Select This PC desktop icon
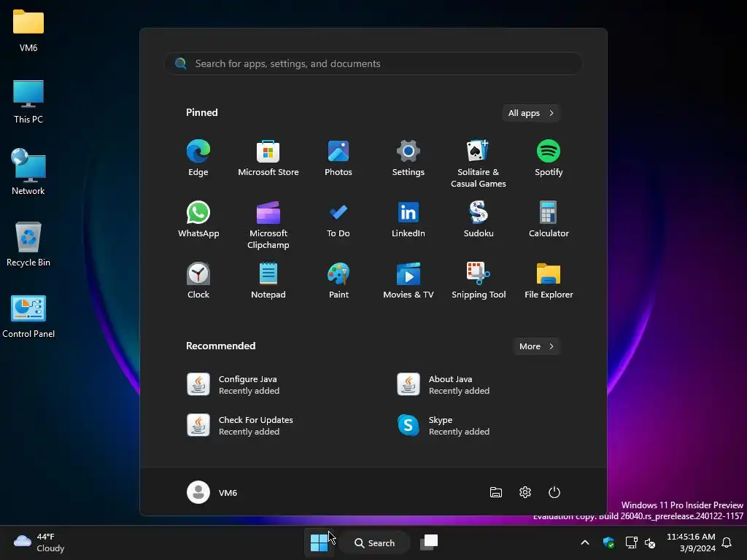Image resolution: width=747 pixels, height=560 pixels. pyautogui.click(x=28, y=101)
